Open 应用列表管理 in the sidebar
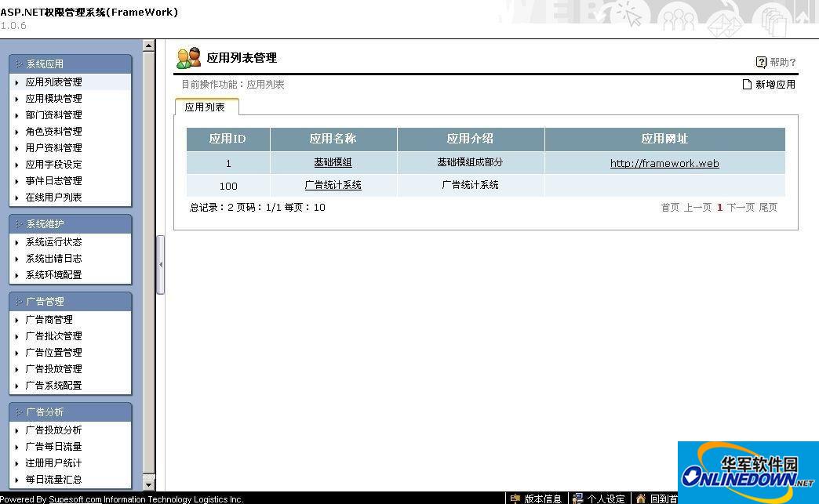The width and height of the screenshot is (819, 504). tap(54, 82)
